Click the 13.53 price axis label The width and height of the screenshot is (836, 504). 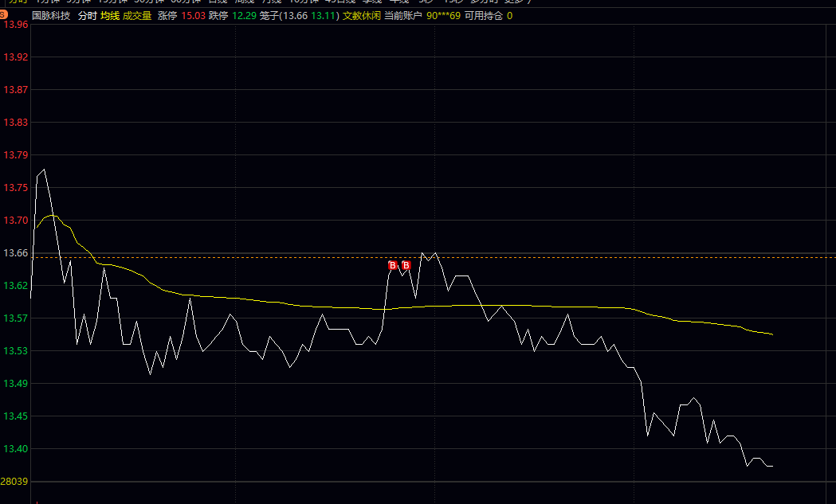coord(15,350)
